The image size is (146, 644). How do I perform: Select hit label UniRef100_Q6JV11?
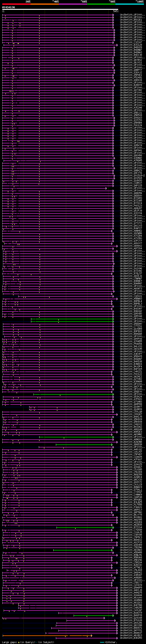(131, 63)
